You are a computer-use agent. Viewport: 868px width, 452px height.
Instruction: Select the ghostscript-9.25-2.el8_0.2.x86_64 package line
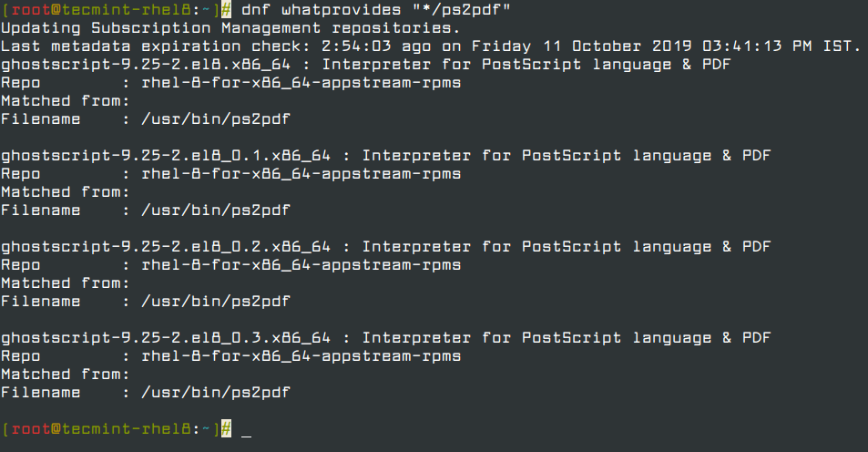(386, 247)
